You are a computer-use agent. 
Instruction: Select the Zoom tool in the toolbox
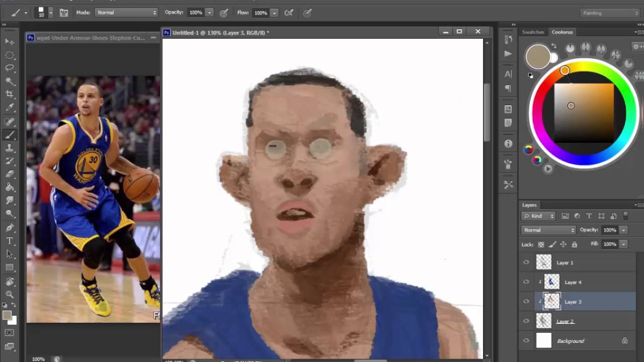[10, 295]
